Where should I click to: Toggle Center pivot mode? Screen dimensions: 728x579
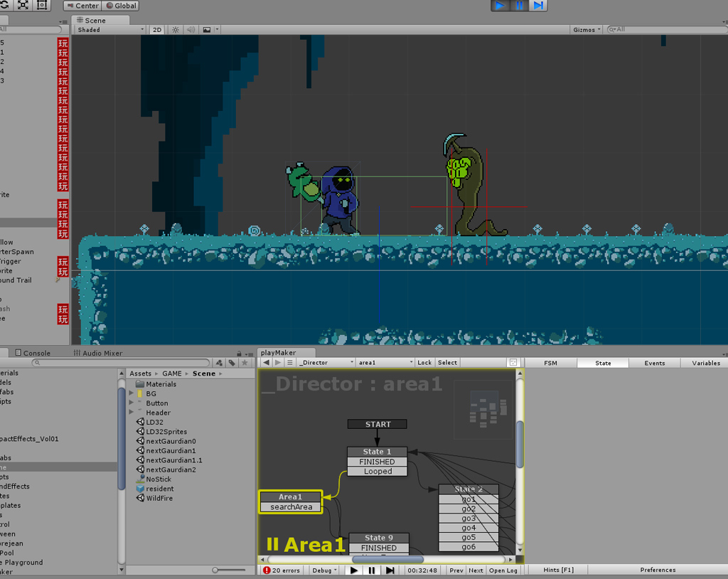point(82,6)
